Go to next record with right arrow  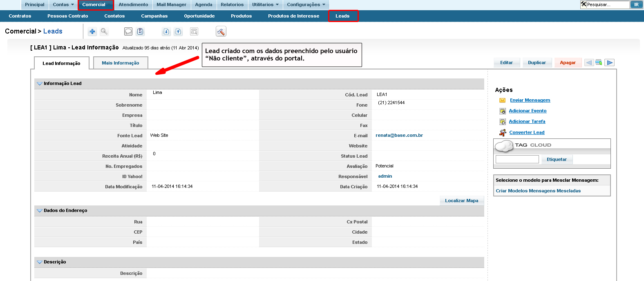[x=610, y=62]
